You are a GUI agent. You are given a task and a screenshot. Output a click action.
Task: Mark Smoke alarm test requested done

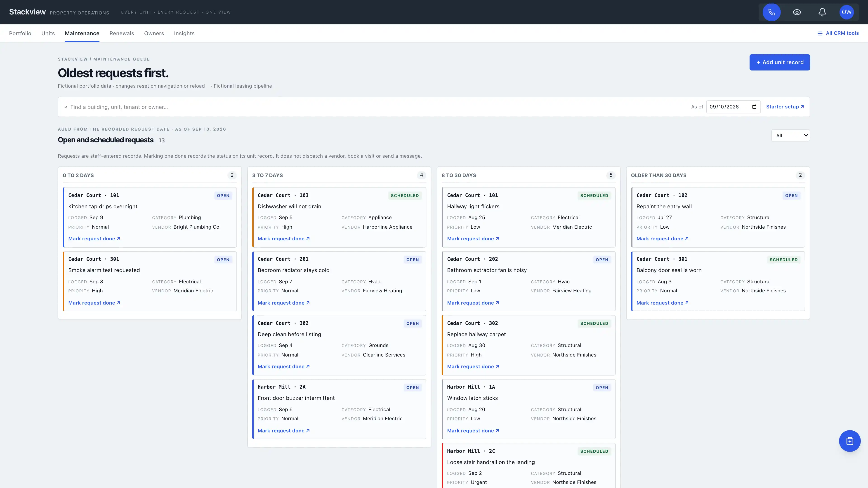point(94,303)
